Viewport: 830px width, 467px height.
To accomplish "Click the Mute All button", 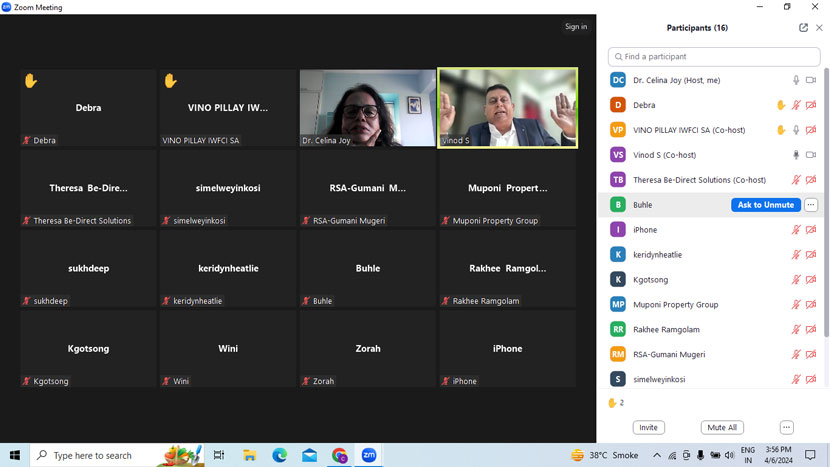I will 721,427.
